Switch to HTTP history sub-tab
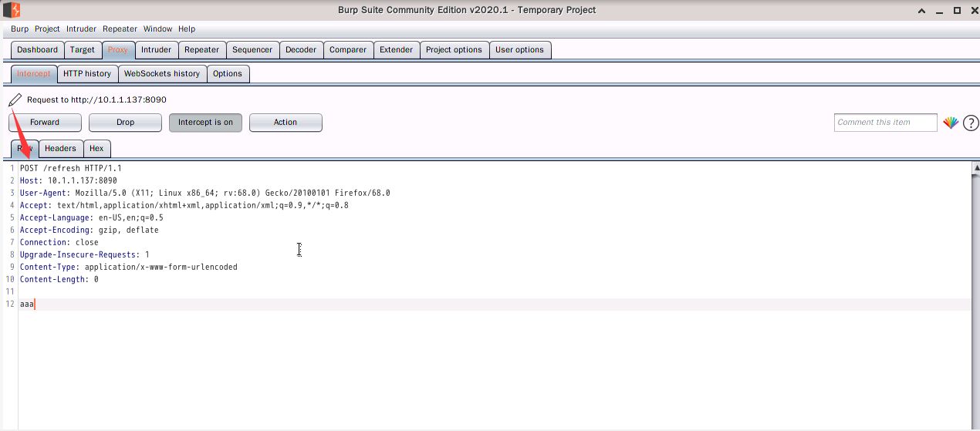The width and height of the screenshot is (980, 431). pos(87,74)
